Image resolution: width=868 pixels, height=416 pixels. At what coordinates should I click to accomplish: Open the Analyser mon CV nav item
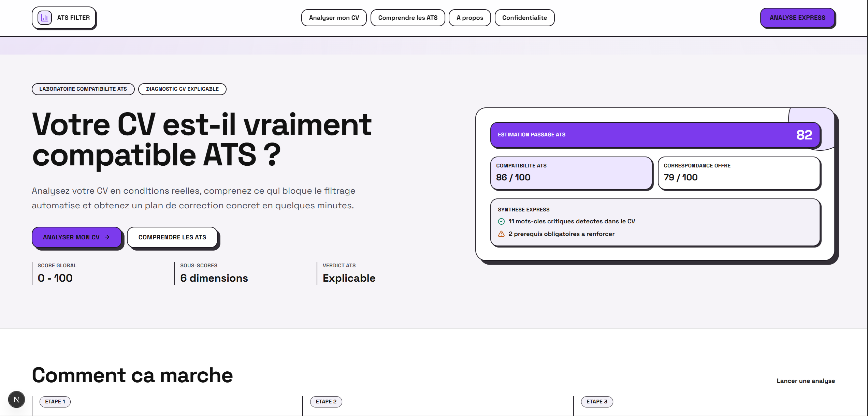[x=334, y=18]
